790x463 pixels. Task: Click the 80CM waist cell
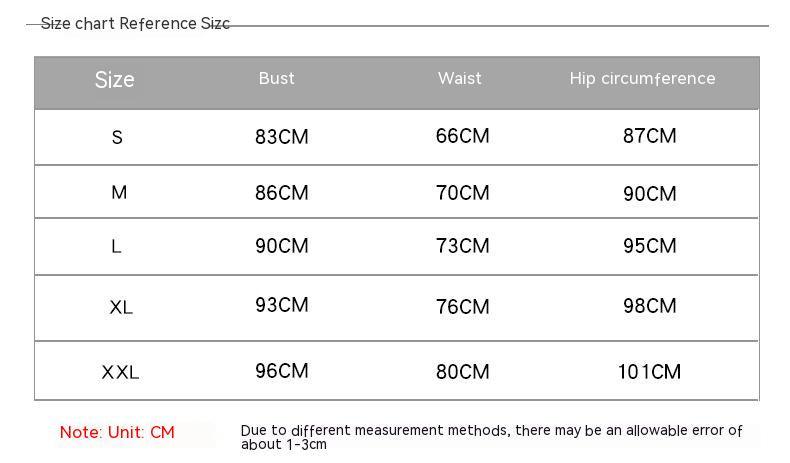click(x=463, y=372)
